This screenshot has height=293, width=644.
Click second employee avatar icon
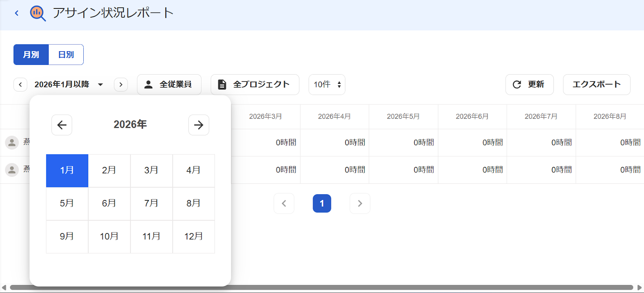[x=12, y=170]
